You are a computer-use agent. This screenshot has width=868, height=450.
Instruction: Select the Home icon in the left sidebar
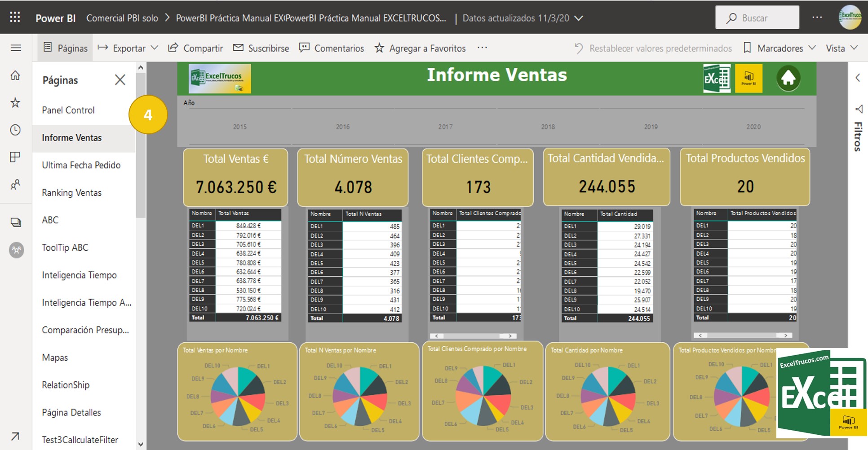(x=15, y=75)
